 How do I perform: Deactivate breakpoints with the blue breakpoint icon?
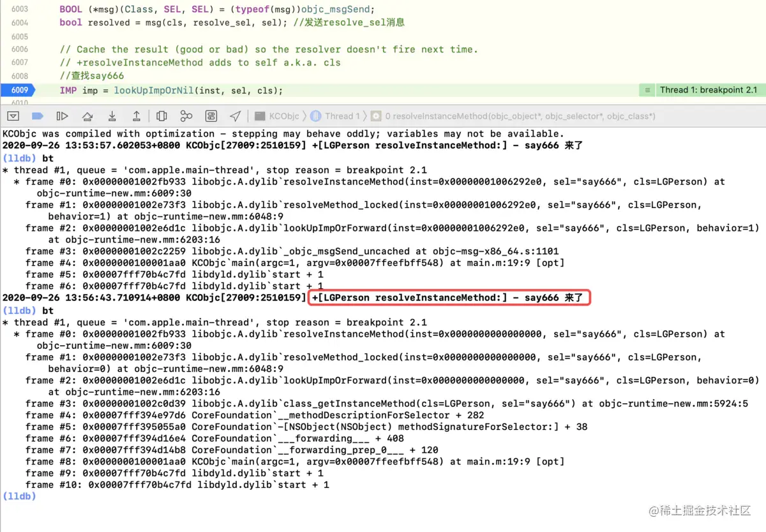(x=38, y=116)
